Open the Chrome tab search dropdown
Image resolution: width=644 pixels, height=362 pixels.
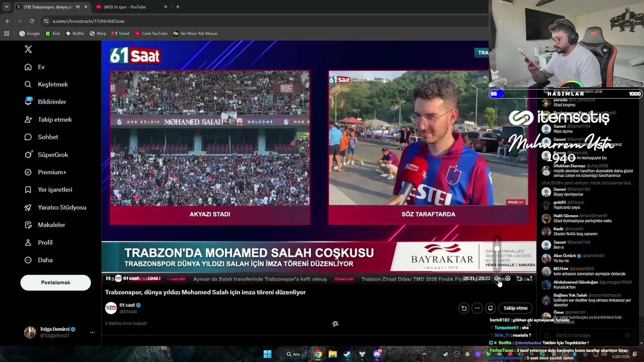[7, 7]
